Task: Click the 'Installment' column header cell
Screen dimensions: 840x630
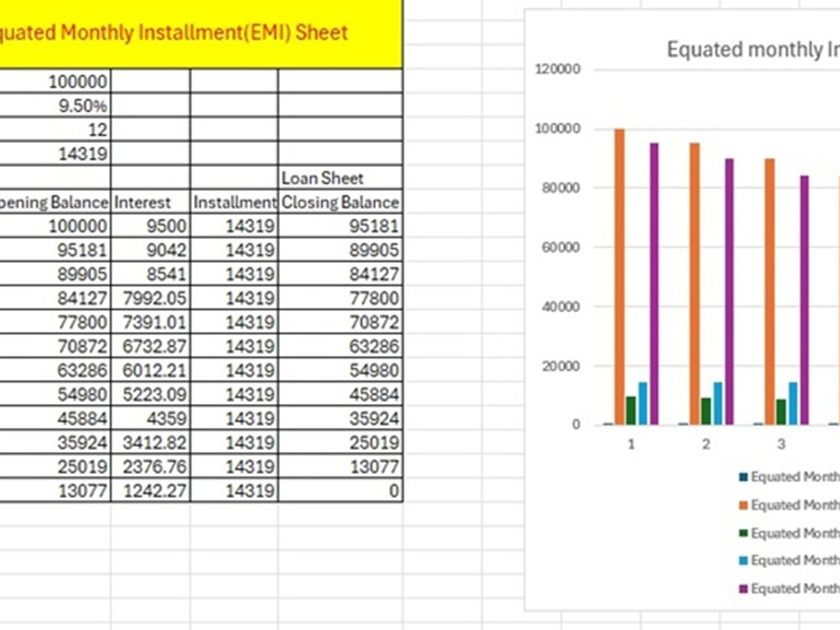Action: click(x=234, y=202)
